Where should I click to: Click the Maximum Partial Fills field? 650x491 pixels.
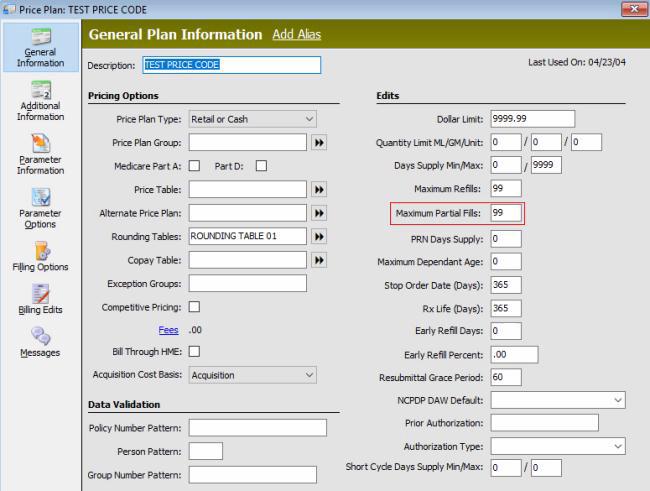coord(506,213)
